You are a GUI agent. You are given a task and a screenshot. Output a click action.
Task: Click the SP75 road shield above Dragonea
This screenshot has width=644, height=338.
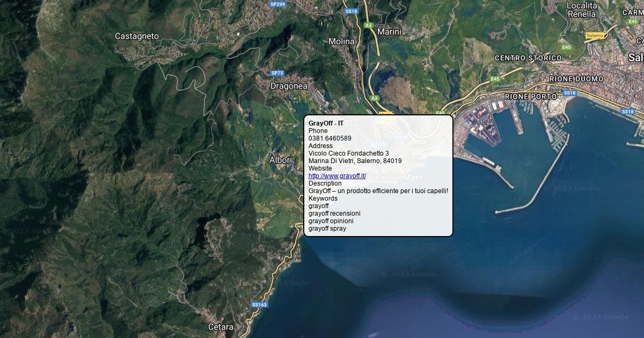(x=277, y=73)
